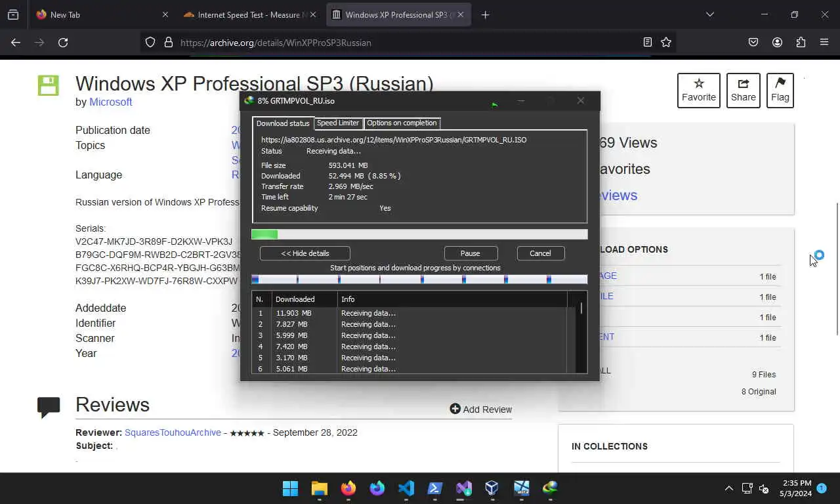840x504 pixels.
Task: Click the Downloaded column header
Action: click(304, 299)
